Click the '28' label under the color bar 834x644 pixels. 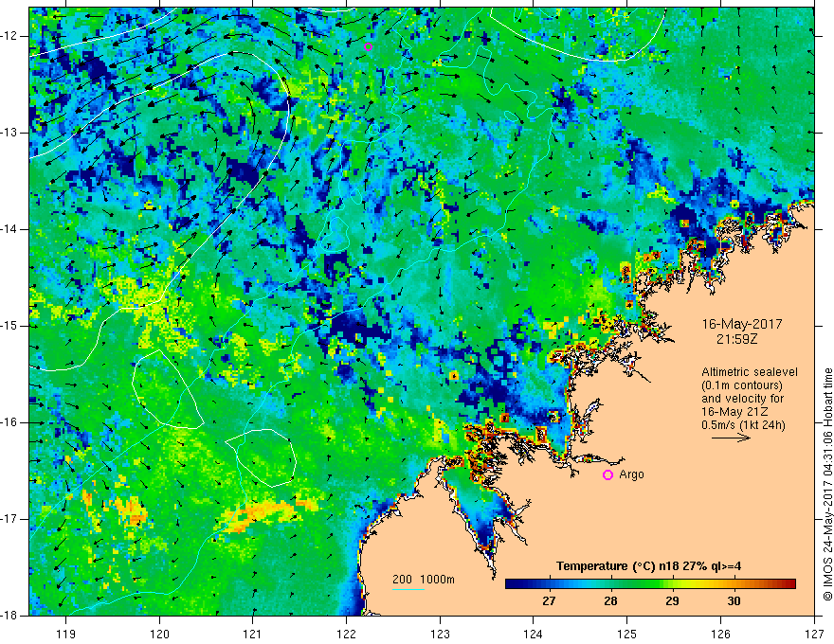tap(610, 601)
